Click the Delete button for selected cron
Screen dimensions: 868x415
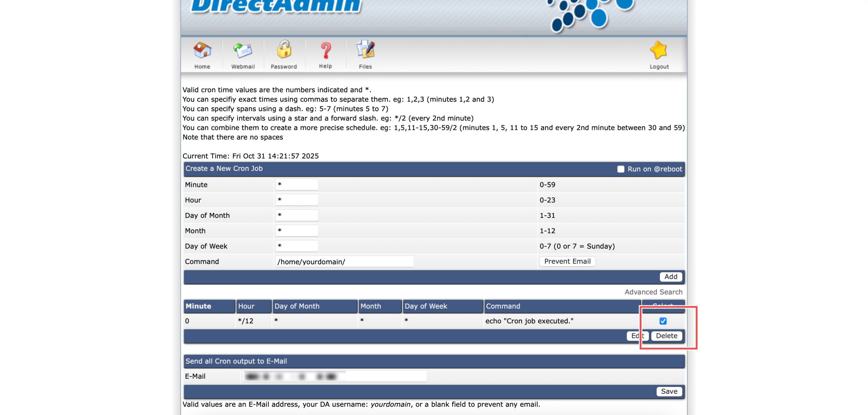(666, 336)
